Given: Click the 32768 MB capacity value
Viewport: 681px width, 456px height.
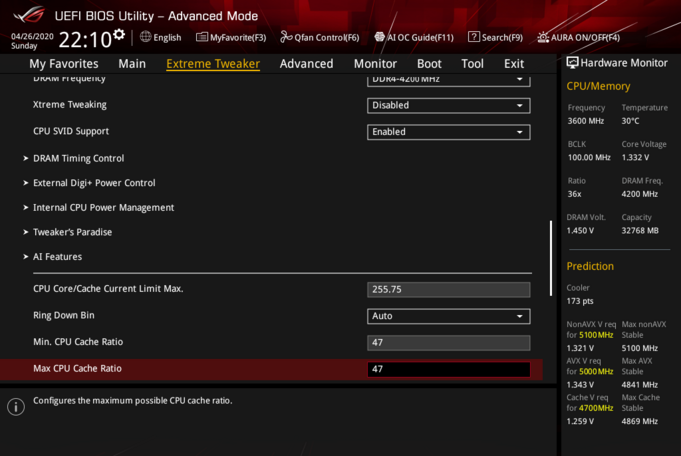Looking at the screenshot, I should click(x=640, y=231).
